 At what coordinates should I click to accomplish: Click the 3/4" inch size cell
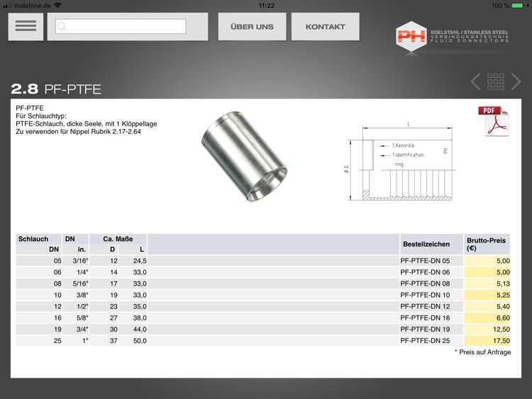[x=82, y=329]
